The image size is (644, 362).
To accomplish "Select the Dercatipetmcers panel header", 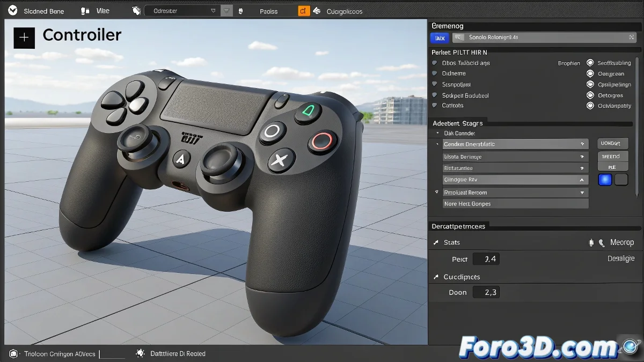I will pyautogui.click(x=458, y=226).
